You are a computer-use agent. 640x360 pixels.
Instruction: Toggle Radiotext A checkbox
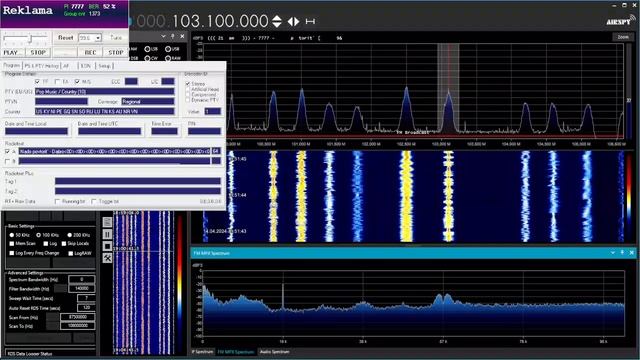[x=7, y=151]
